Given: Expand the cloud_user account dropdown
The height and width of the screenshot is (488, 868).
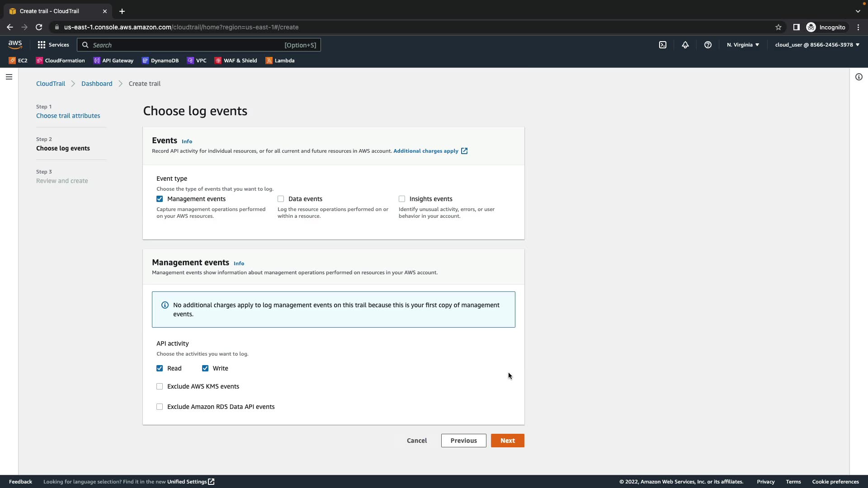Looking at the screenshot, I should [817, 45].
